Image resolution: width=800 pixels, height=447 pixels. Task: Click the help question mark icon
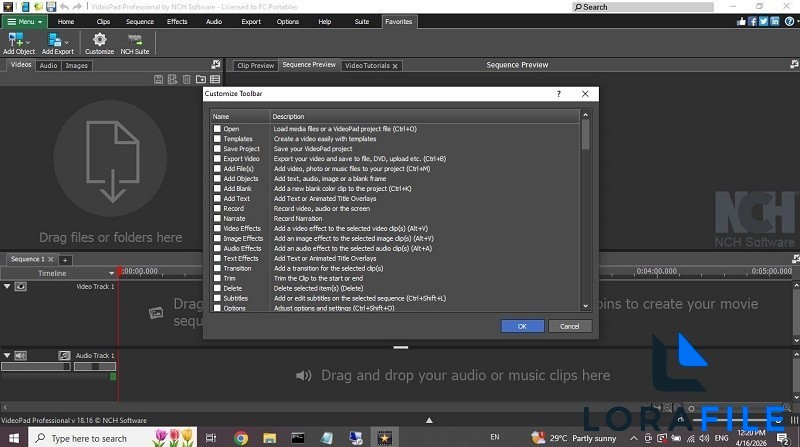(x=789, y=21)
